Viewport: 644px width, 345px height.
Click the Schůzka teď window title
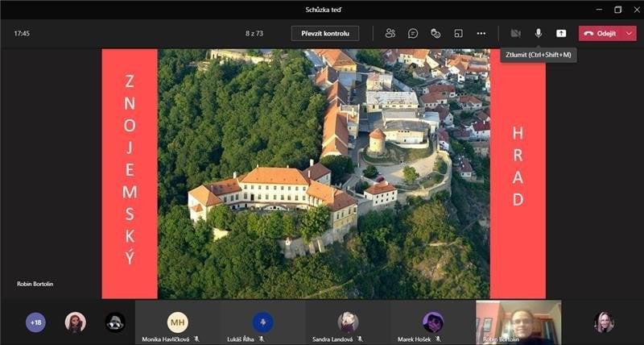tap(324, 10)
